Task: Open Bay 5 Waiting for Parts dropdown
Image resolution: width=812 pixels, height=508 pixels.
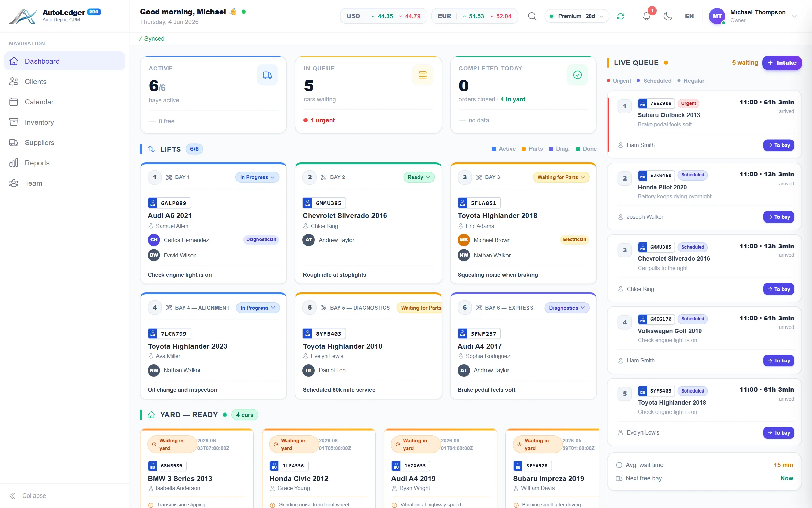Action: click(419, 308)
